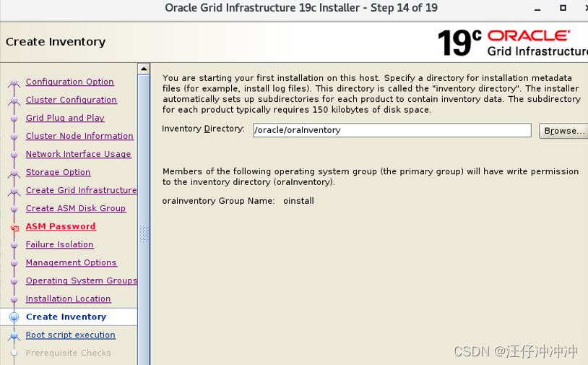Click the Management Options step bullet
This screenshot has height=365, width=588.
pyautogui.click(x=14, y=263)
